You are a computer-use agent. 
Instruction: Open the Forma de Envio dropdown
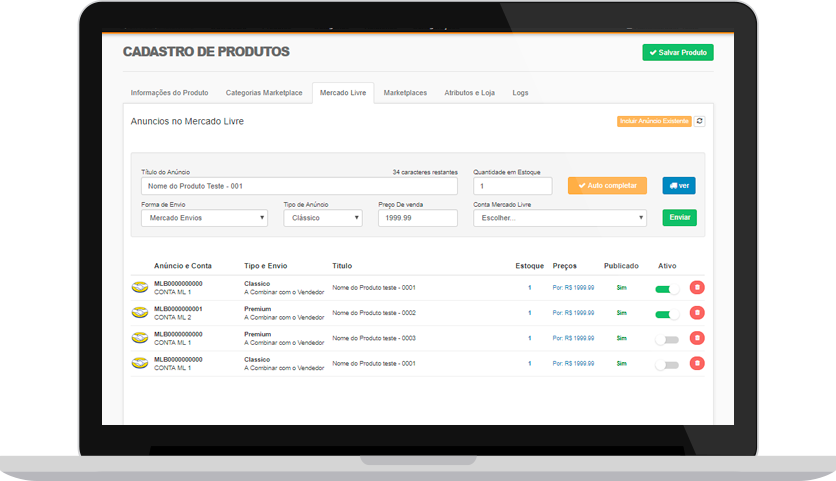[205, 218]
